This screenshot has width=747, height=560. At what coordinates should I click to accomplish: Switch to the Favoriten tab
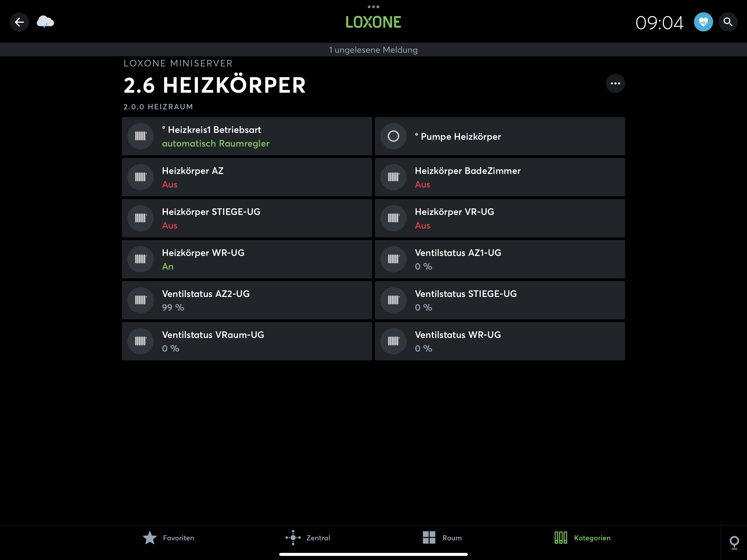[x=168, y=538]
